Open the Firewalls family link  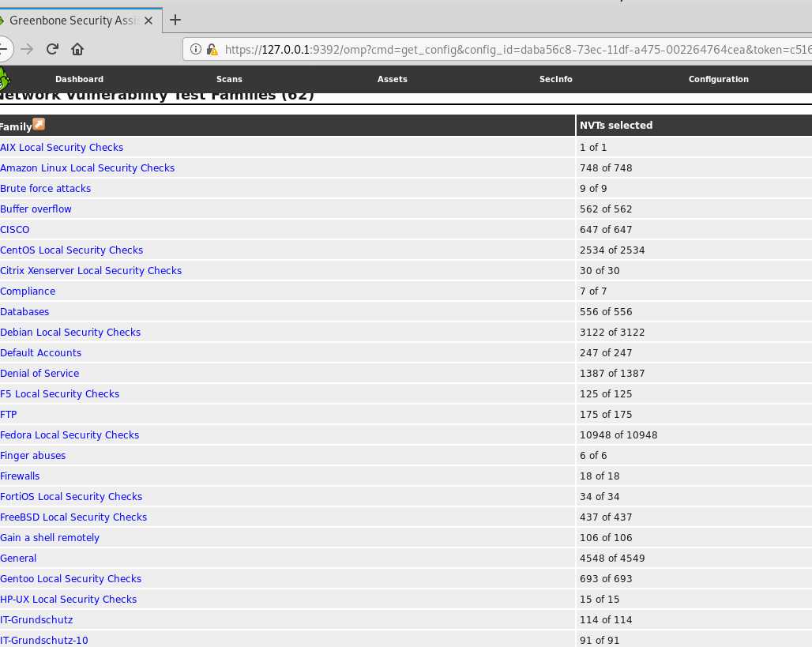pos(20,476)
